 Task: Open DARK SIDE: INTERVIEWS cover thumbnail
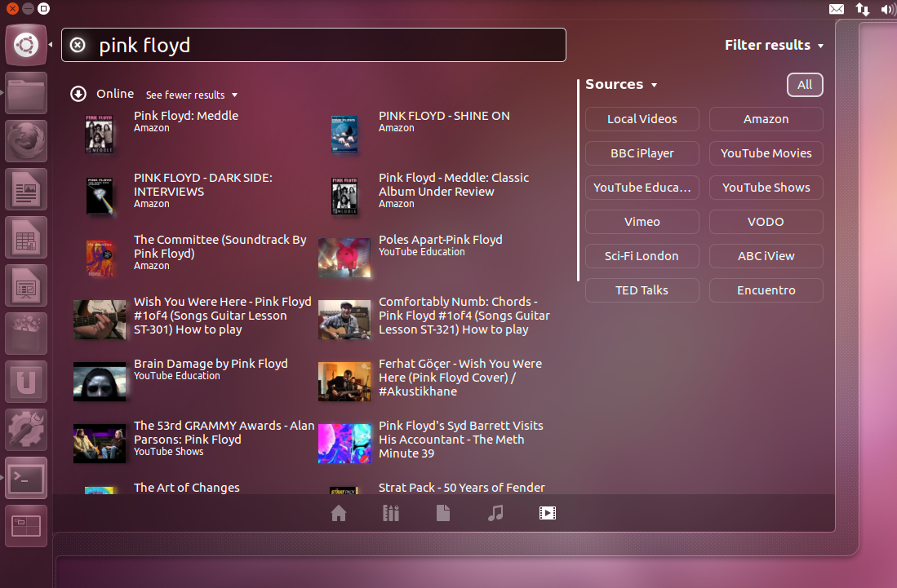click(x=100, y=196)
